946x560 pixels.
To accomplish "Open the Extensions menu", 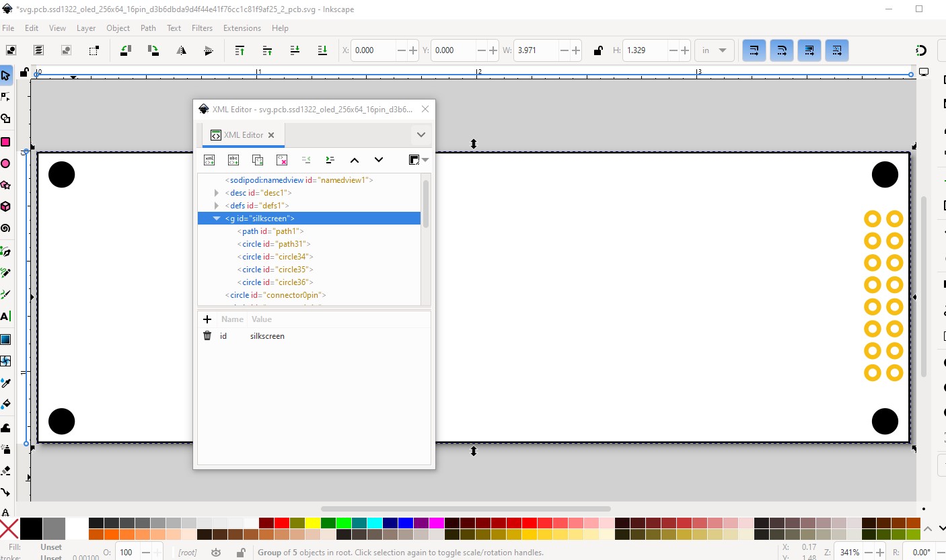I will pos(242,28).
